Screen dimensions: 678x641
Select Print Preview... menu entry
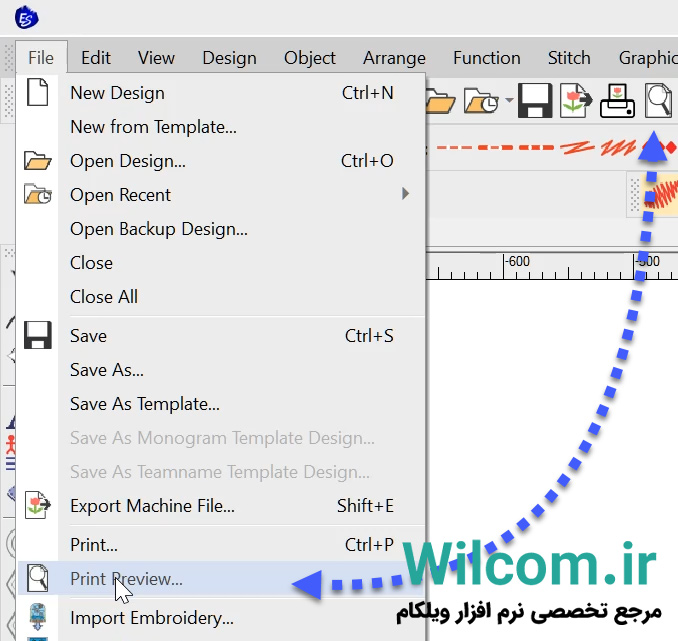point(221,579)
